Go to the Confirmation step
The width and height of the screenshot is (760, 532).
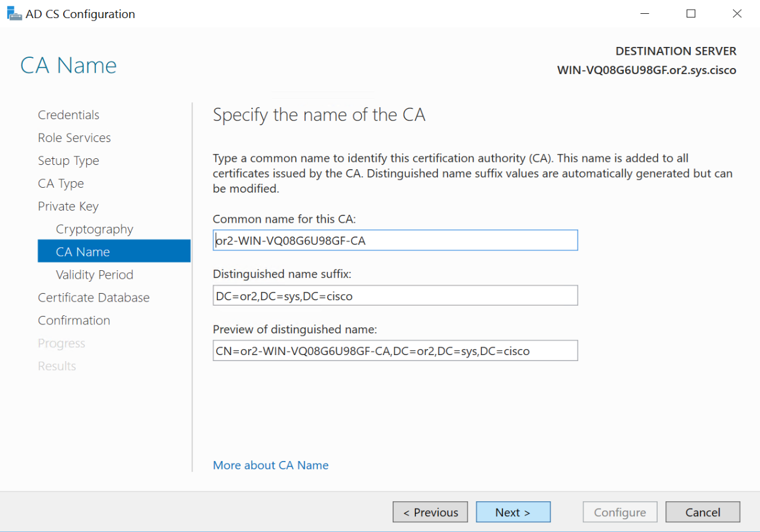coord(74,321)
